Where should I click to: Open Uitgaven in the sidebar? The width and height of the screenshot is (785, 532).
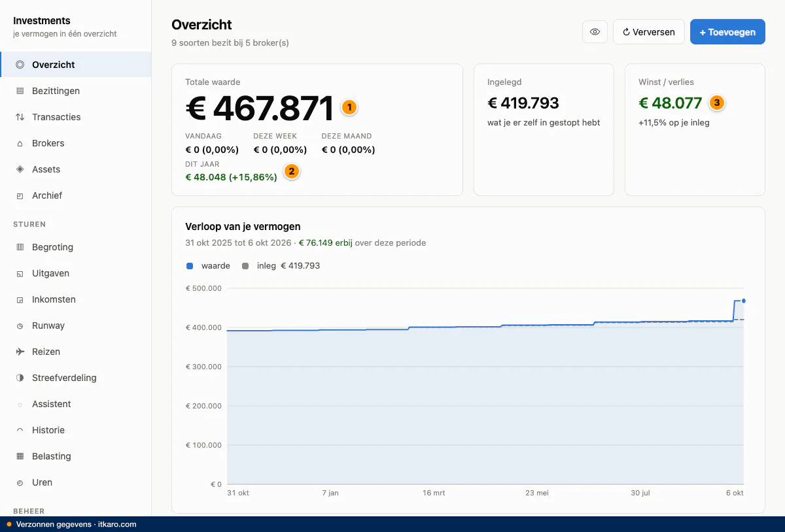pos(76,273)
